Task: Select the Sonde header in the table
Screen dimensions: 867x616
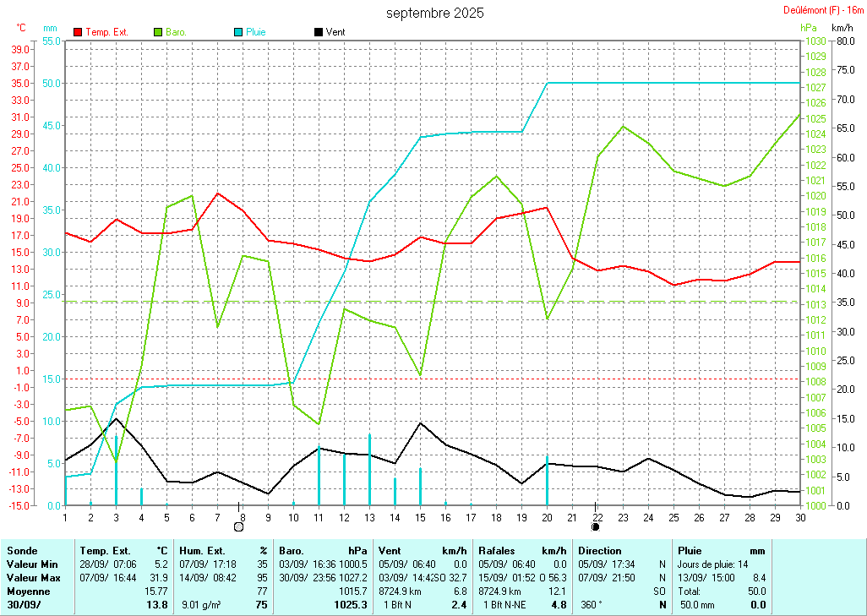Action: click(x=22, y=550)
